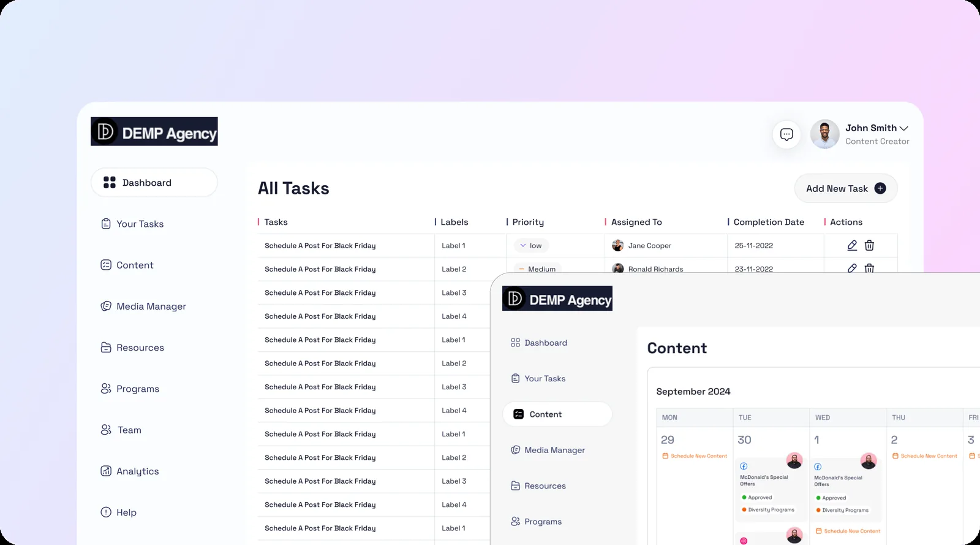
Task: Click the date '25-11-2022'
Action: coord(754,245)
